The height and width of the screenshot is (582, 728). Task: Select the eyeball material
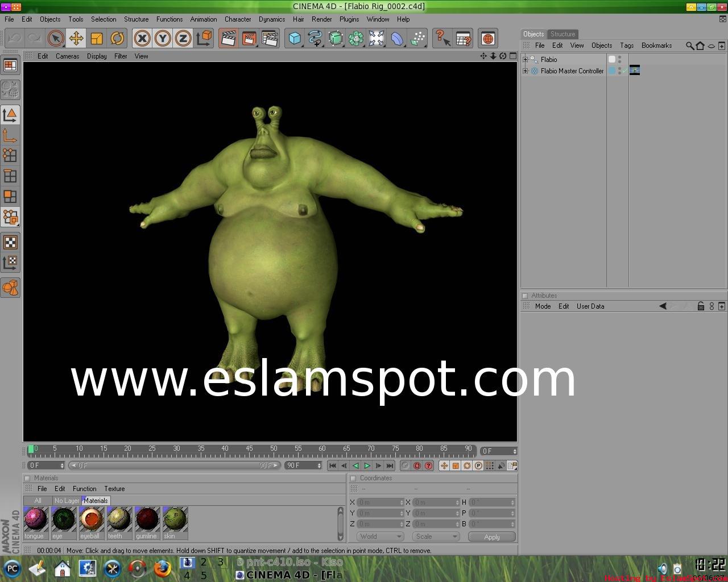click(x=91, y=523)
